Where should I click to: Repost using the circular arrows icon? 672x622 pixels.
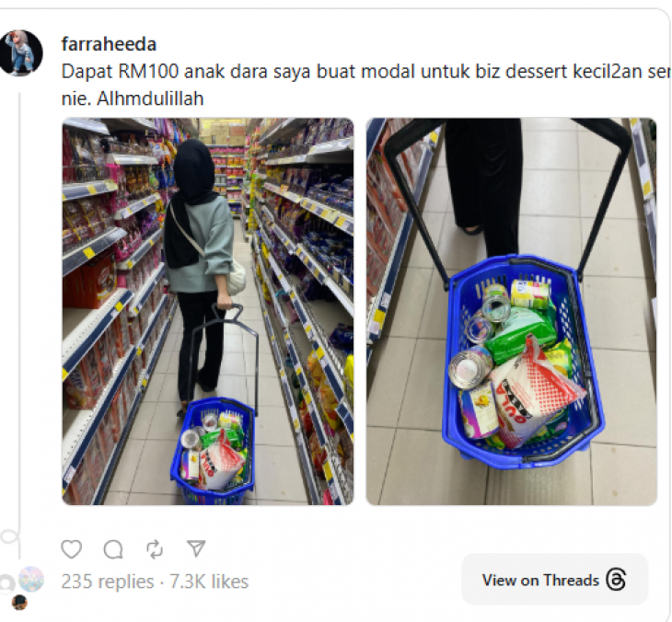155,549
